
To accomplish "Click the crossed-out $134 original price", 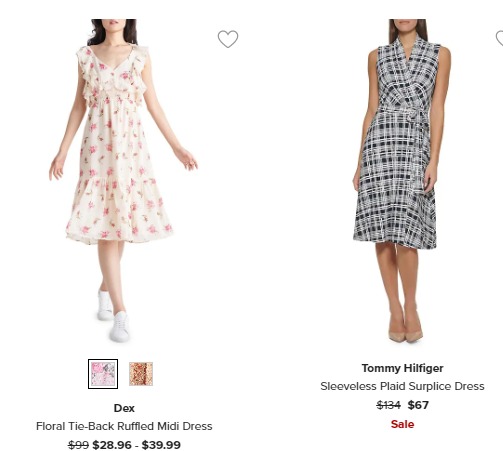I will coord(388,405).
